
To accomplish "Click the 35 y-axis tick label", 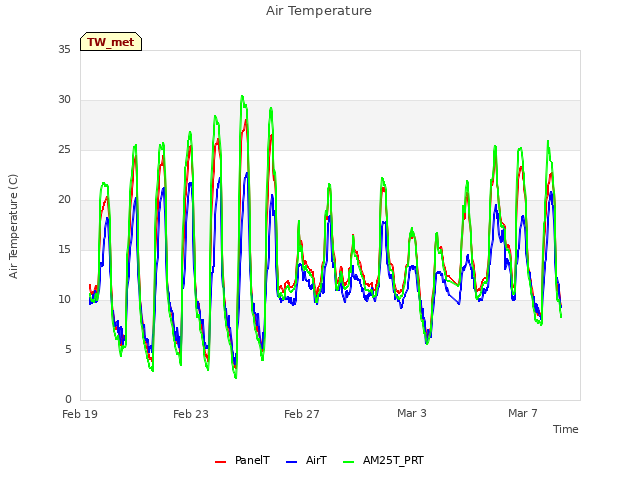I will 64,49.
